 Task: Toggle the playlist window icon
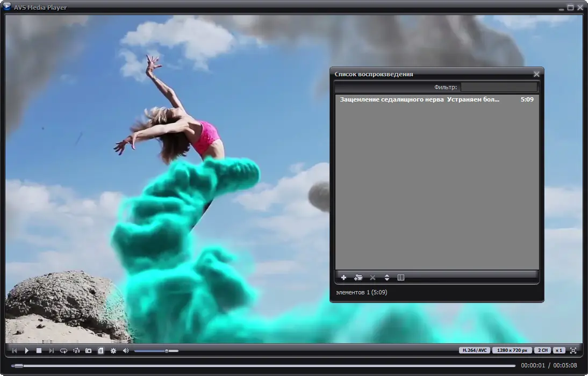tap(101, 351)
